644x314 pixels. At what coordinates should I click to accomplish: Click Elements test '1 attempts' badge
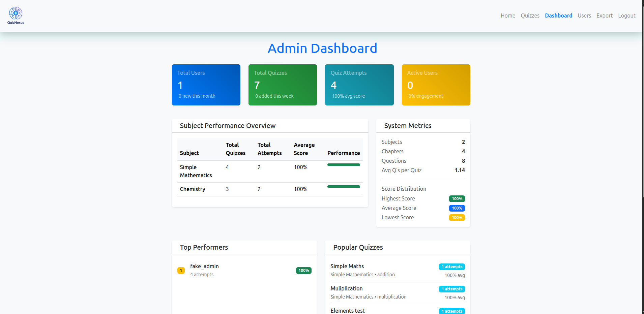click(x=452, y=311)
